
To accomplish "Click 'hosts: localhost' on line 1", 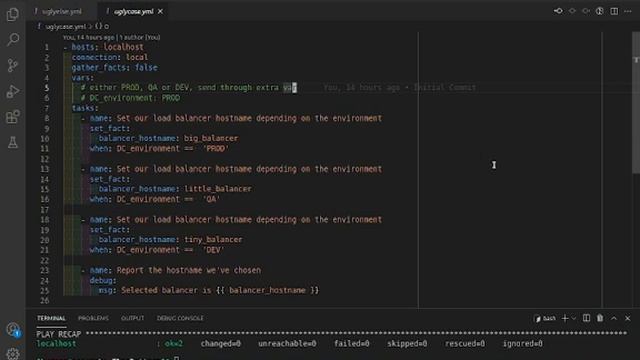I will click(x=107, y=47).
